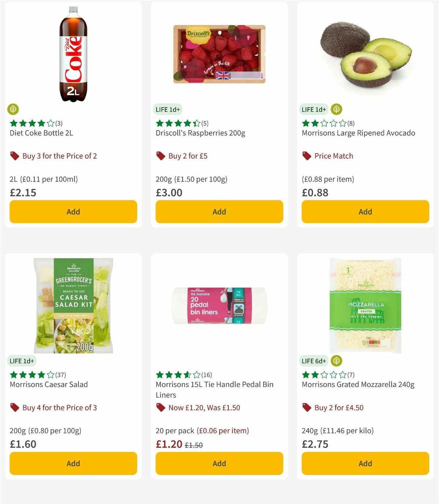Click the tag icon beside Buy 4 for the Price of 3
Screen dimensions: 439x504
click(15, 408)
